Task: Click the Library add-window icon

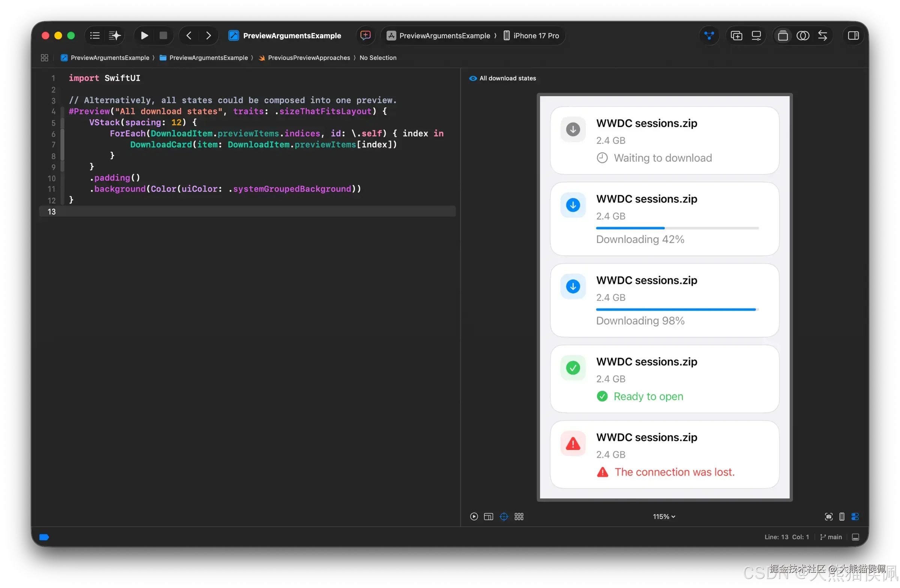Action: coord(736,36)
